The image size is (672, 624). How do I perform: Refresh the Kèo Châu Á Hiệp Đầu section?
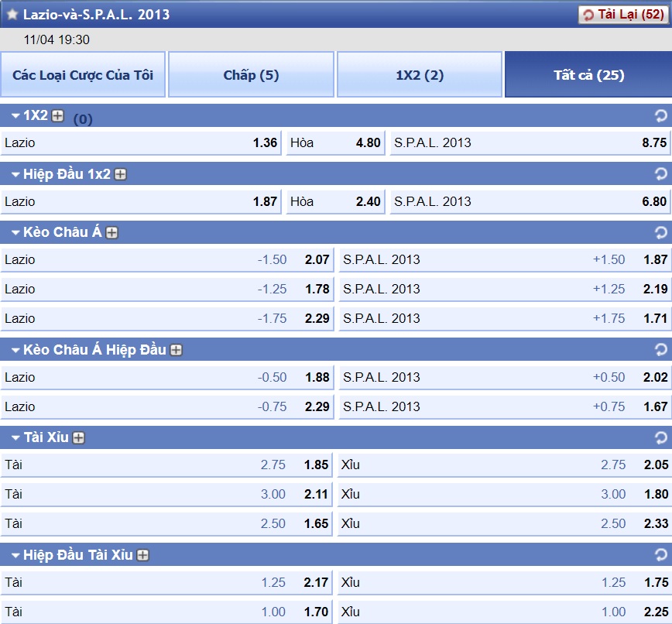(660, 350)
